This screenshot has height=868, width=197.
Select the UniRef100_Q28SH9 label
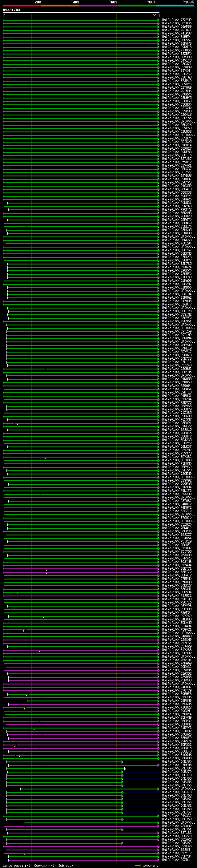pyautogui.click(x=177, y=640)
